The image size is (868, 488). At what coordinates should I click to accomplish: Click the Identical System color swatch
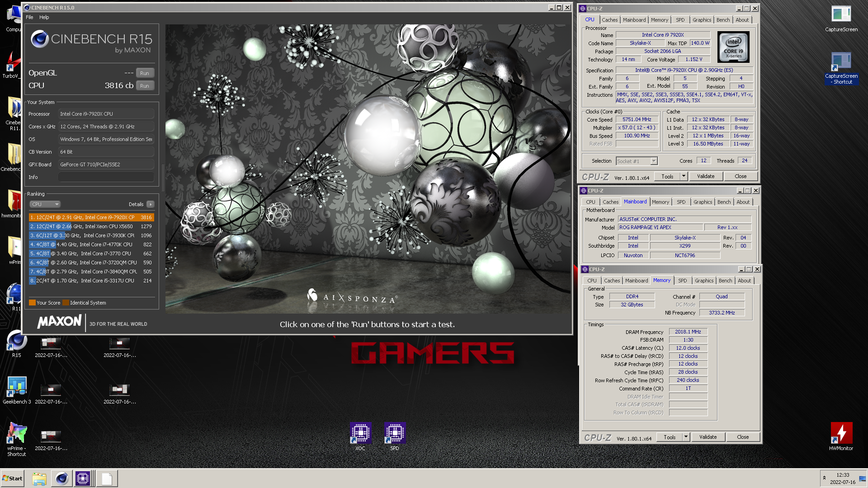point(66,303)
